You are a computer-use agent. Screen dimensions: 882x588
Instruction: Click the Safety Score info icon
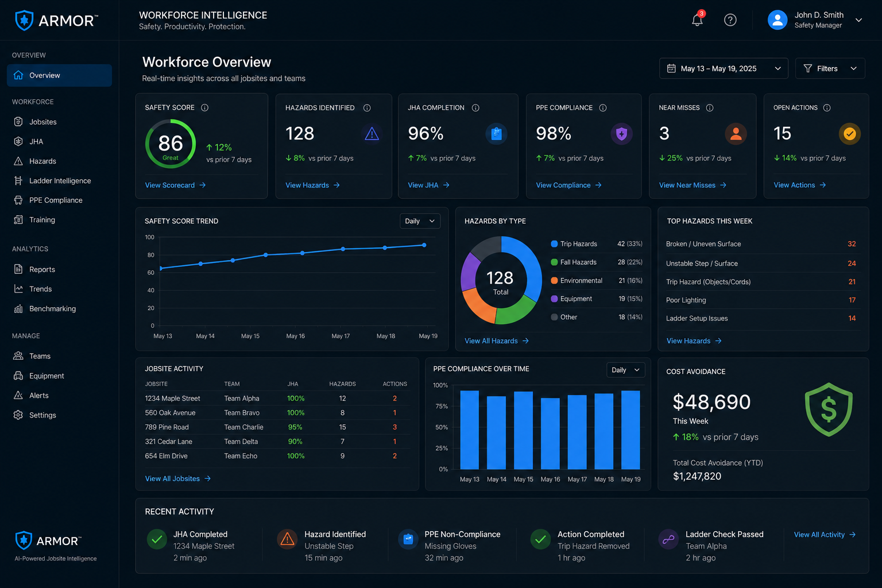pyautogui.click(x=204, y=107)
